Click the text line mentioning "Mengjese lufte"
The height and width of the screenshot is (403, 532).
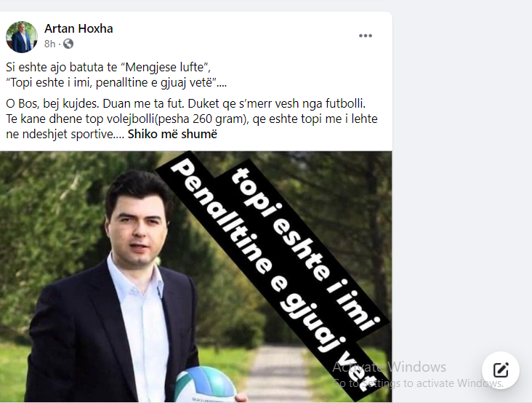(x=108, y=67)
